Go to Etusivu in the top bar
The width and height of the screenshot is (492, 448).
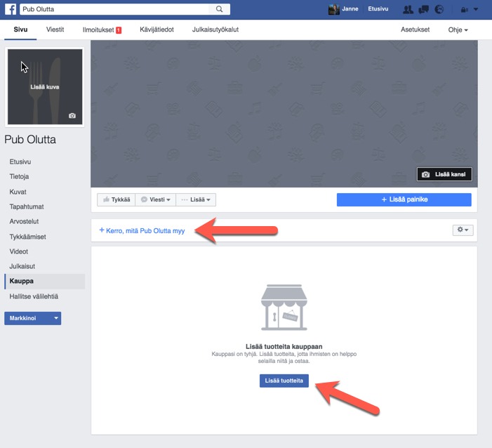tap(378, 9)
